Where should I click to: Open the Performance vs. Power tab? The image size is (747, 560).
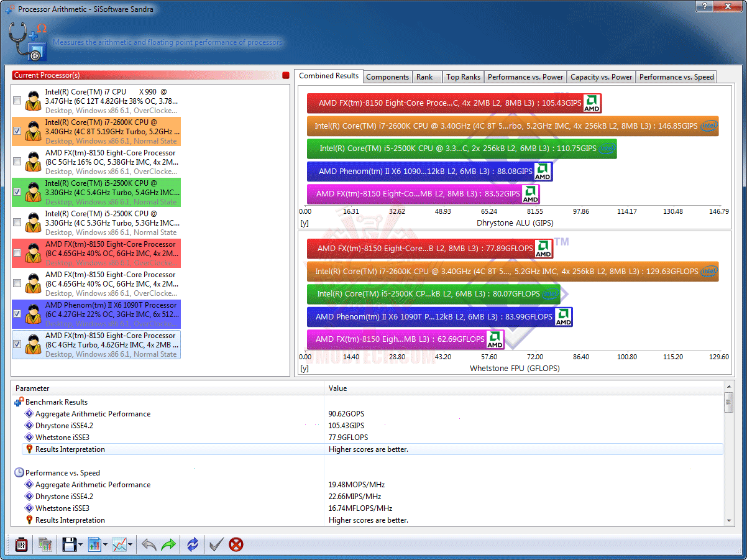pos(526,77)
